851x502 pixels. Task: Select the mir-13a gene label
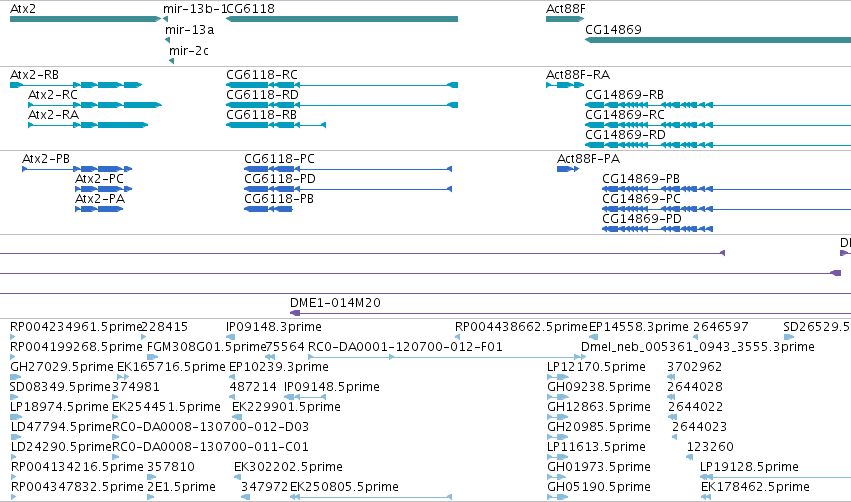pos(189,30)
